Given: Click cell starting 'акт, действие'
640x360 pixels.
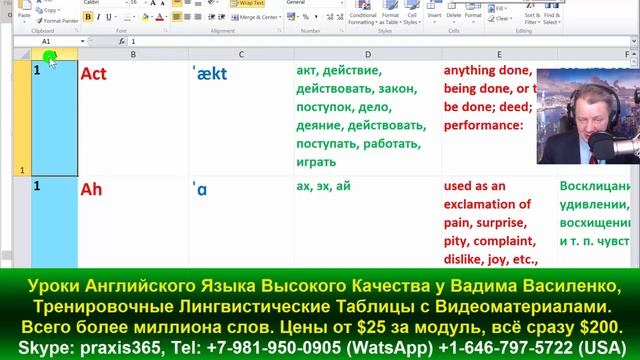Looking at the screenshot, I should [368, 118].
